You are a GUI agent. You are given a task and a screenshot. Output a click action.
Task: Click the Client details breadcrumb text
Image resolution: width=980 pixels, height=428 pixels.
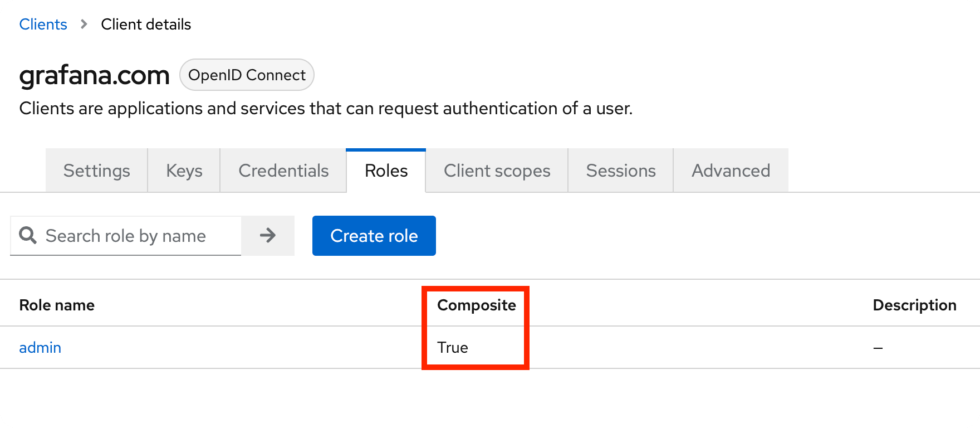146,25
